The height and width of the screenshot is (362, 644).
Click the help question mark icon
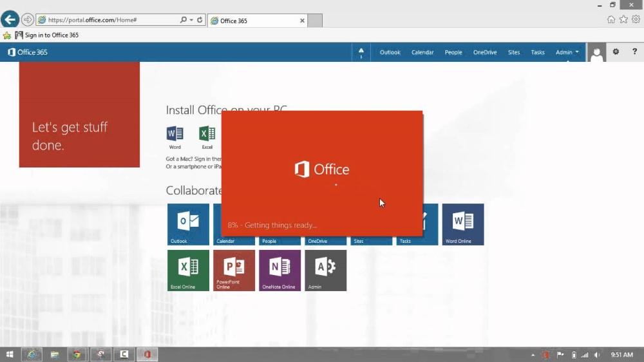coord(634,52)
